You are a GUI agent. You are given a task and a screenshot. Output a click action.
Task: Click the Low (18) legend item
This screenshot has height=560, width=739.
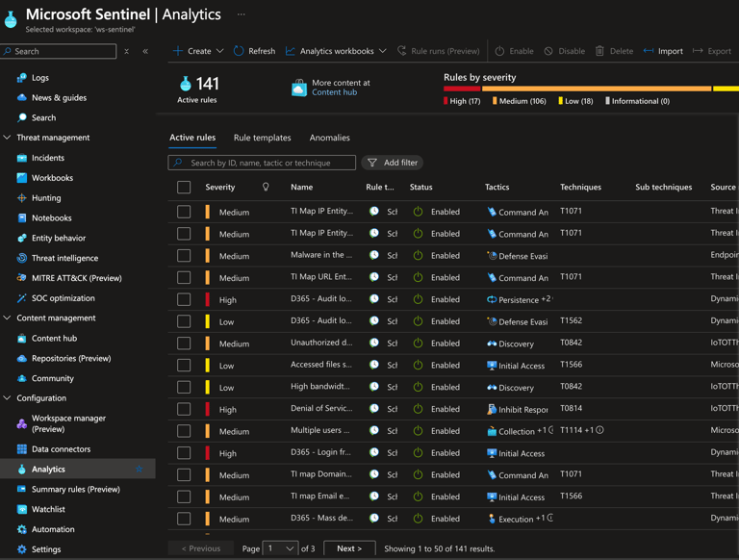click(x=575, y=101)
